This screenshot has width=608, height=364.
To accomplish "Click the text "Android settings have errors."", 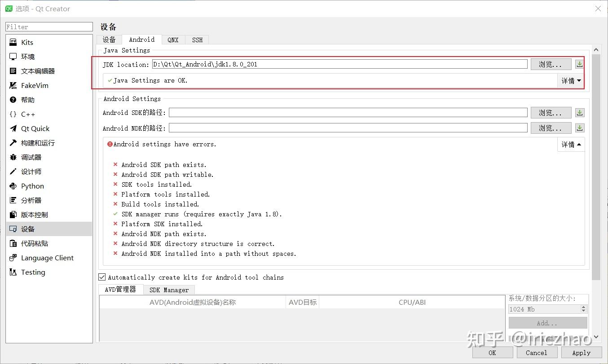I will coord(165,144).
